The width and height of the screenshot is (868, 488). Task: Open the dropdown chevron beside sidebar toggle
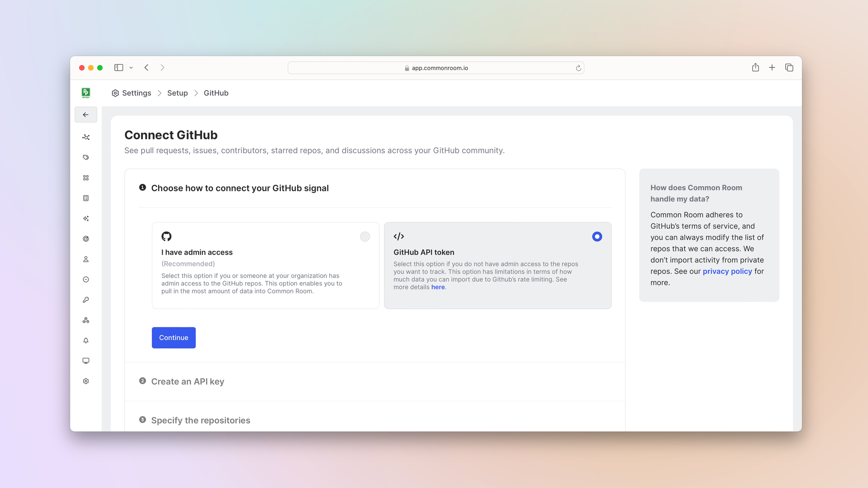pyautogui.click(x=131, y=68)
